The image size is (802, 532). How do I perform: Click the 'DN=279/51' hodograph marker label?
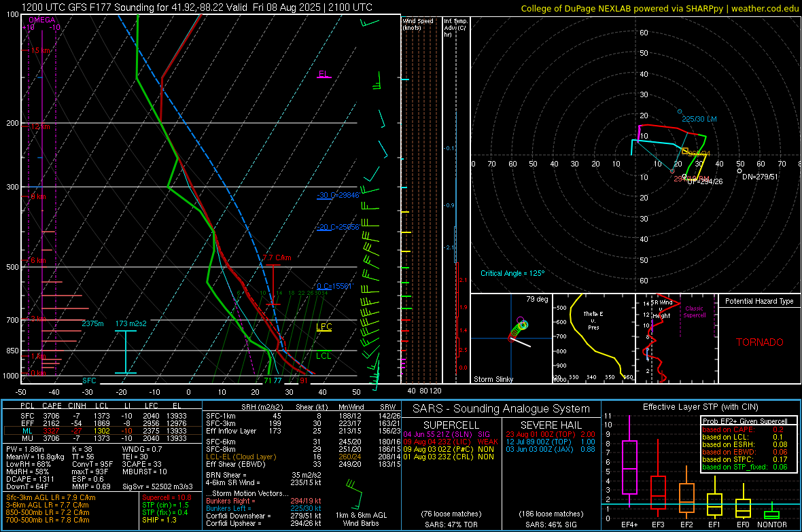pyautogui.click(x=760, y=177)
